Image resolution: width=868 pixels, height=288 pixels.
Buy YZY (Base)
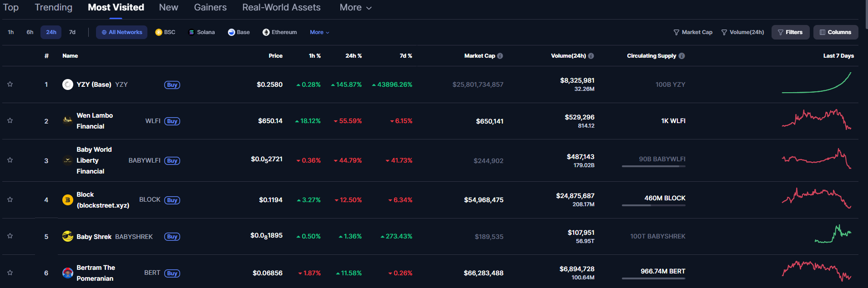(172, 85)
